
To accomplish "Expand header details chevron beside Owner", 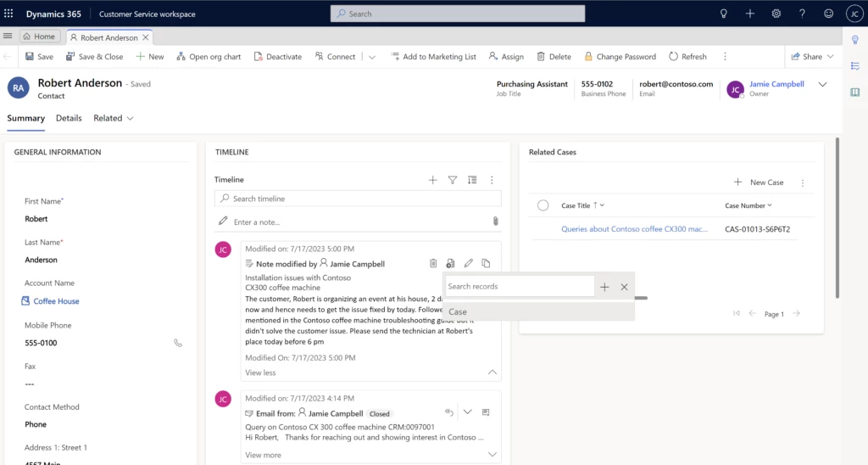I will click(x=821, y=85).
